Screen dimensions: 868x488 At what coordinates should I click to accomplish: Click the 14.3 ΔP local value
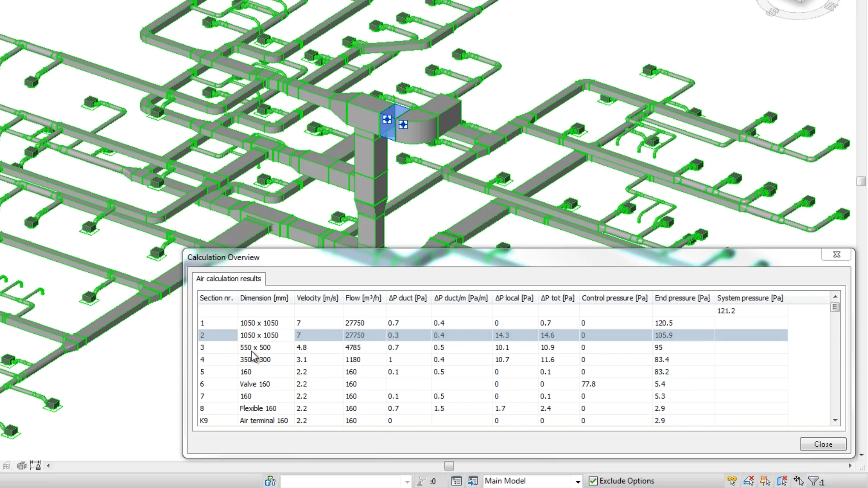(502, 335)
